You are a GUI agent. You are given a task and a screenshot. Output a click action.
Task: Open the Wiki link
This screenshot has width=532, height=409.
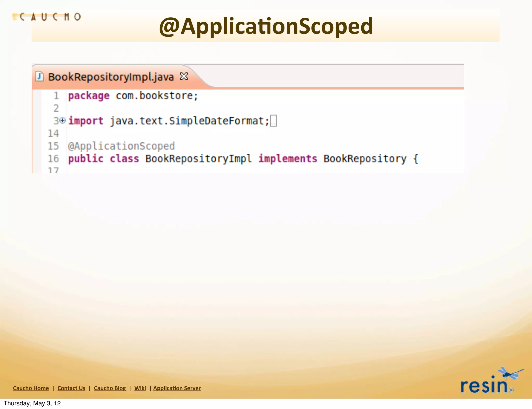(x=140, y=388)
